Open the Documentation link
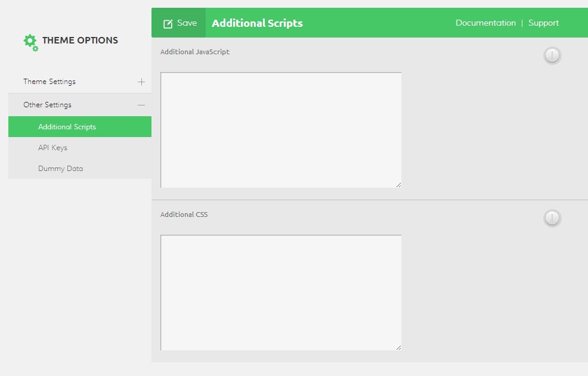Screen dimensions: 588x376 point(485,23)
